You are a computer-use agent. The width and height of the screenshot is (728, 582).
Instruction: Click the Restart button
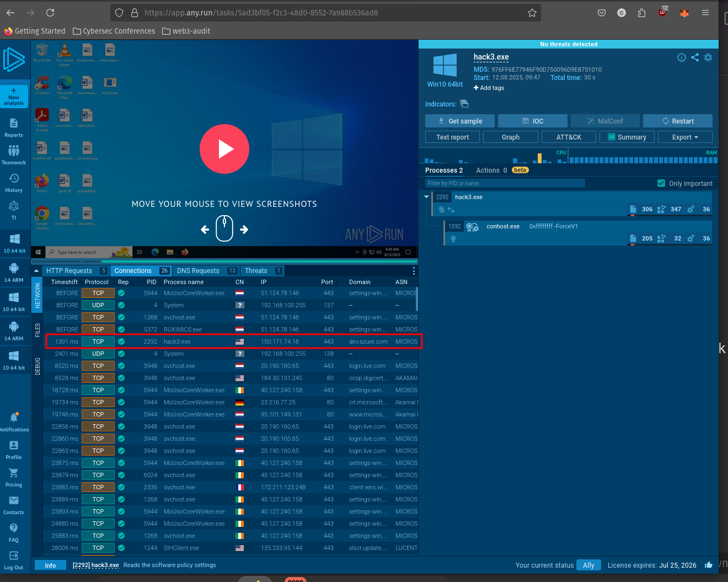pos(678,121)
